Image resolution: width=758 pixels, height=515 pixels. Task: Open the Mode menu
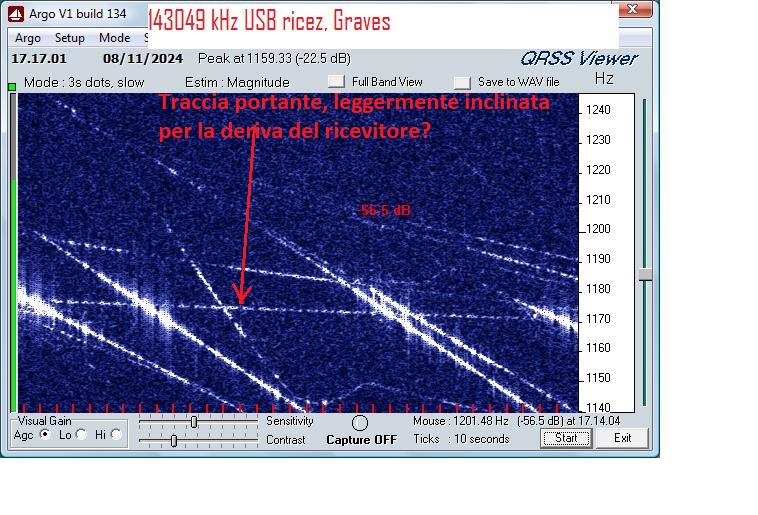pyautogui.click(x=114, y=38)
